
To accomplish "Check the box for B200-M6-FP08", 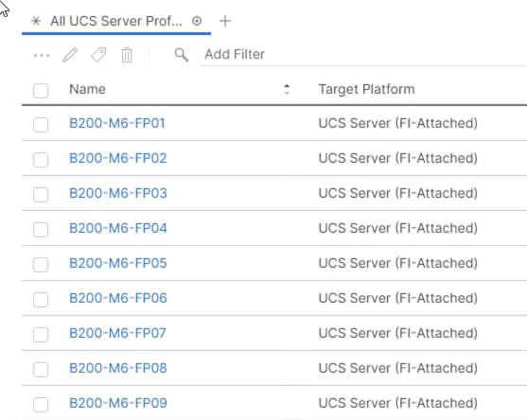I will pos(41,369).
